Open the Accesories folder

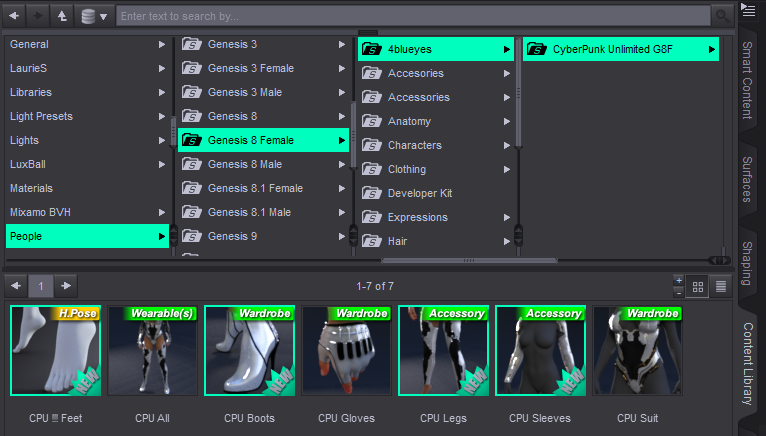[436, 73]
